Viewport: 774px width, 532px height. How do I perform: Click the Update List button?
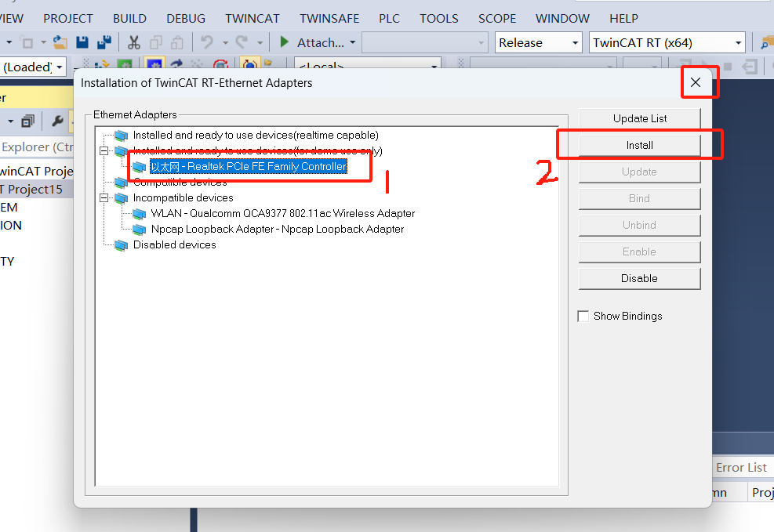click(x=640, y=118)
